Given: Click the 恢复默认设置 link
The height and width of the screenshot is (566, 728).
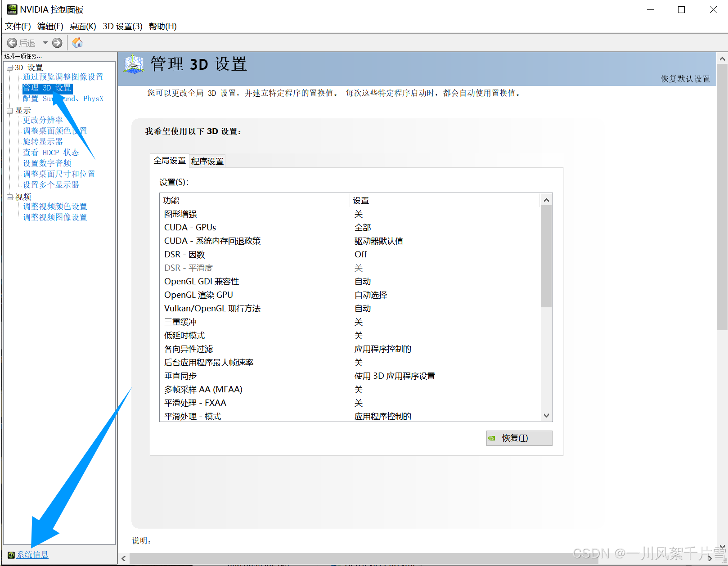Looking at the screenshot, I should click(685, 79).
